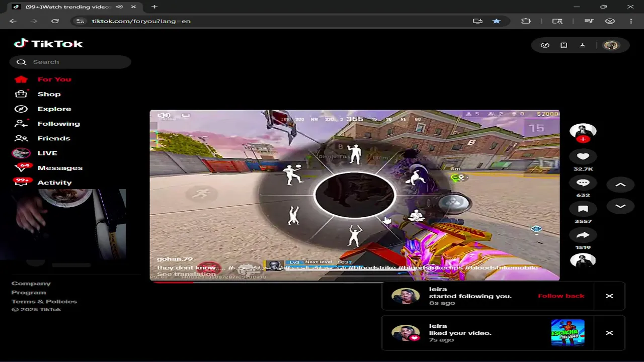
Task: Go to the next video
Action: point(620,207)
